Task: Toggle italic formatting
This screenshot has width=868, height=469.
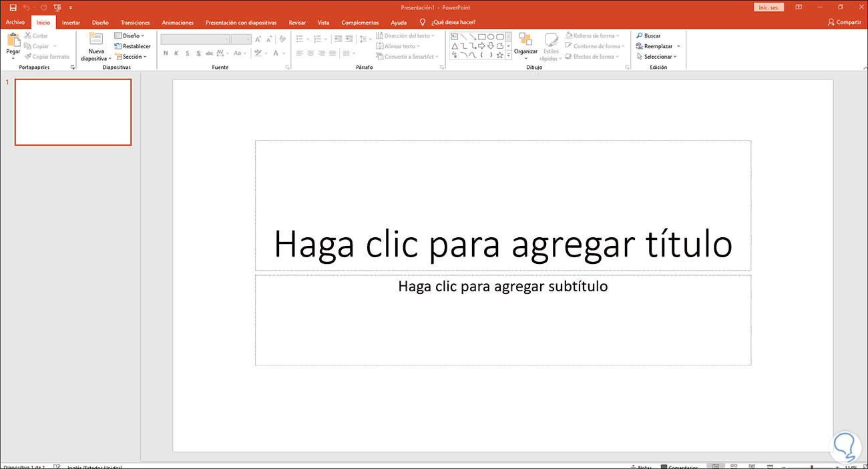Action: (176, 53)
